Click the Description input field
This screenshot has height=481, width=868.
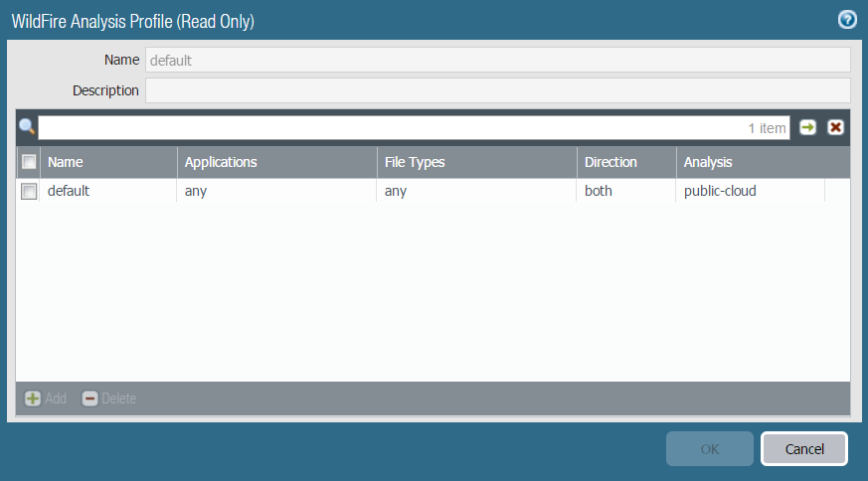pyautogui.click(x=498, y=90)
